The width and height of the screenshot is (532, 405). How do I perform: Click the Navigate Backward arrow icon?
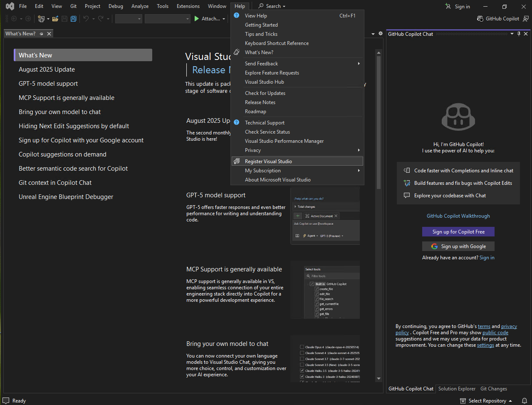pyautogui.click(x=14, y=19)
